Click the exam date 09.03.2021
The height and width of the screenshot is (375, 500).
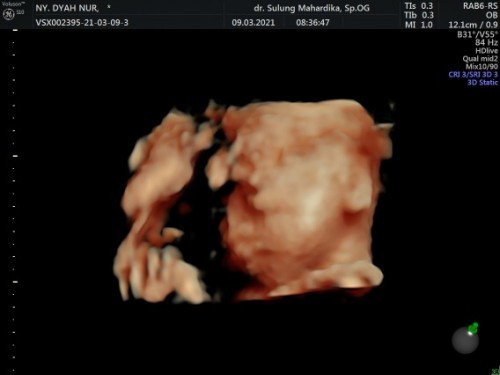point(253,23)
